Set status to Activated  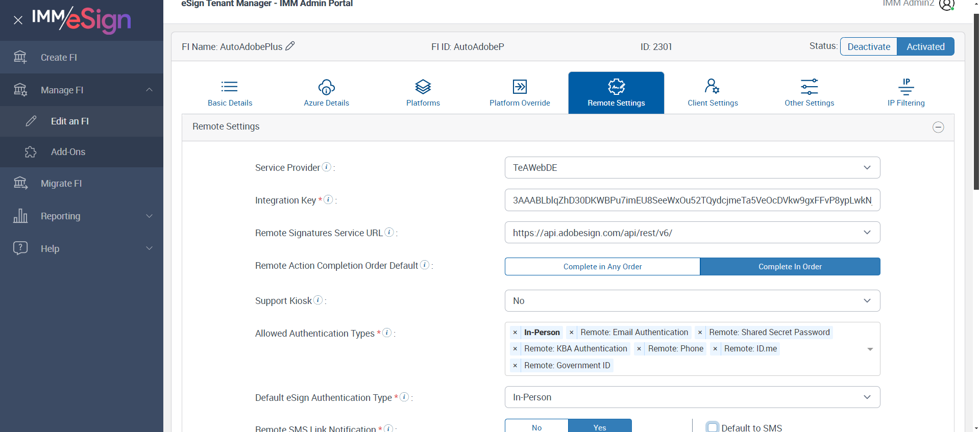pos(925,46)
